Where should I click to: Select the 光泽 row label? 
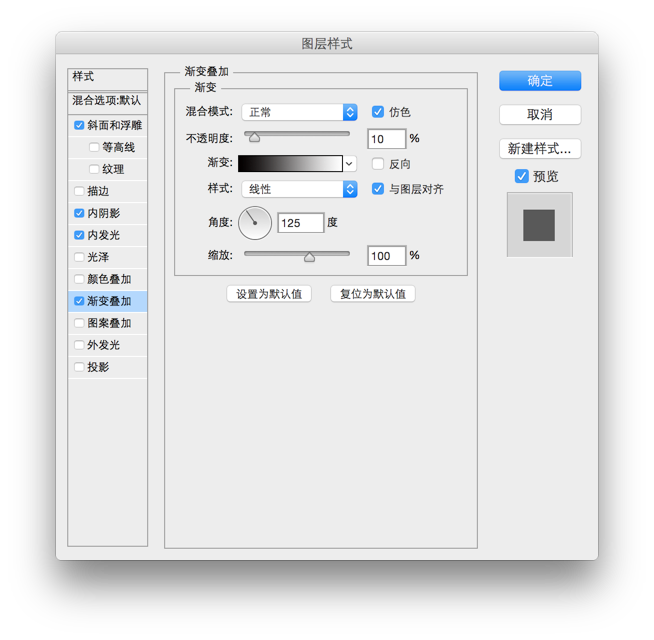click(x=98, y=257)
